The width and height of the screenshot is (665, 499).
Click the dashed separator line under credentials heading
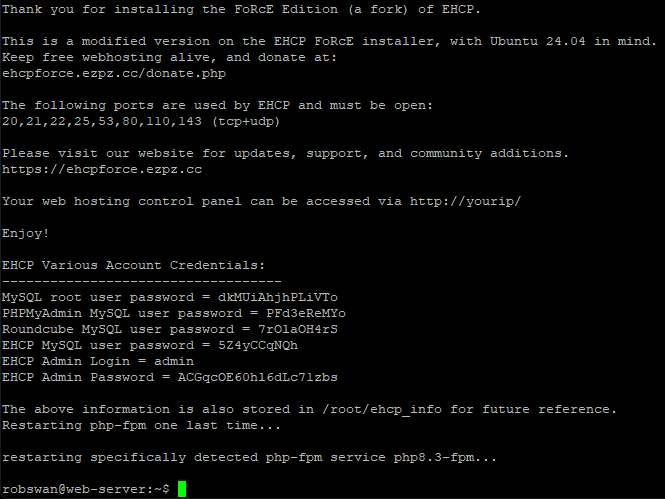141,281
